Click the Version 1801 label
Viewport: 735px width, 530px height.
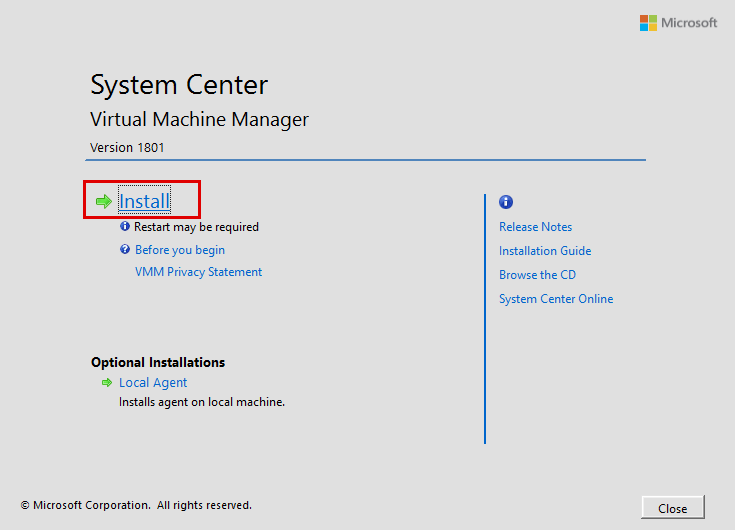[x=127, y=147]
